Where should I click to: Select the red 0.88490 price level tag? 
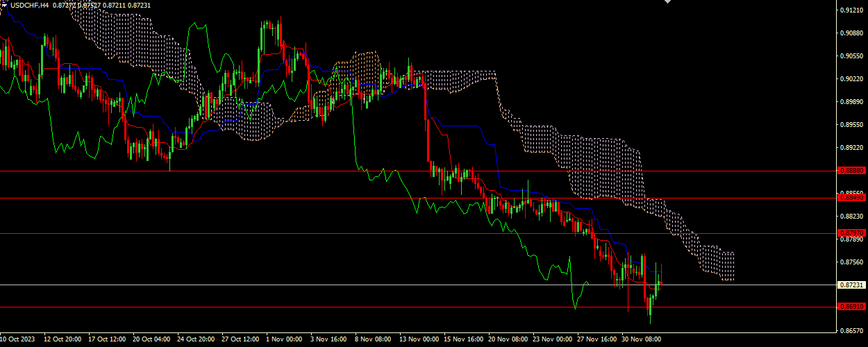point(851,198)
